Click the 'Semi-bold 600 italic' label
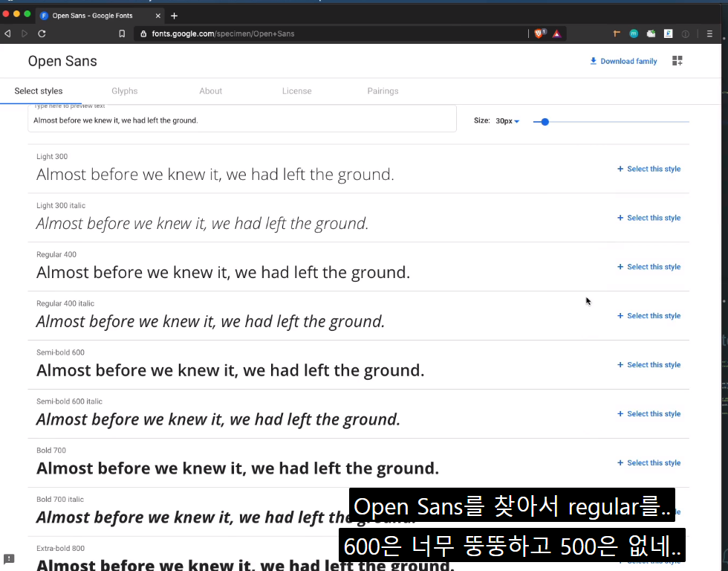This screenshot has width=728, height=571. [69, 401]
